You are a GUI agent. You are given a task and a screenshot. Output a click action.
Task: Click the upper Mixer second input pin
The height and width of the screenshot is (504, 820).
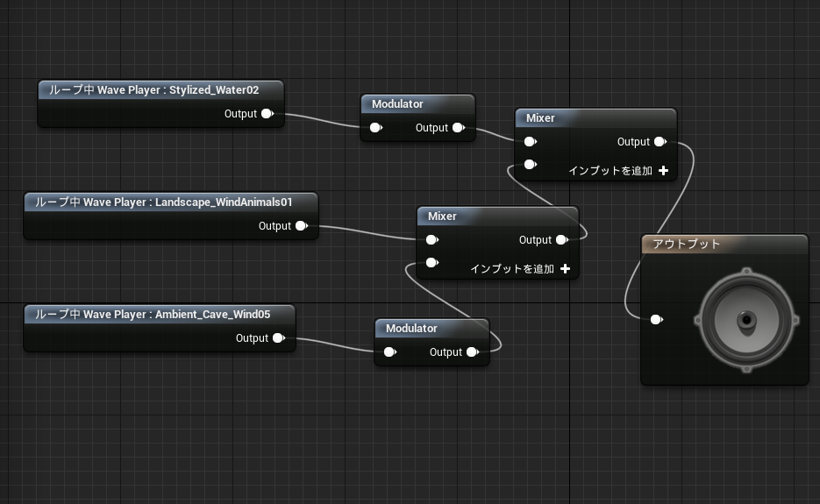(531, 165)
